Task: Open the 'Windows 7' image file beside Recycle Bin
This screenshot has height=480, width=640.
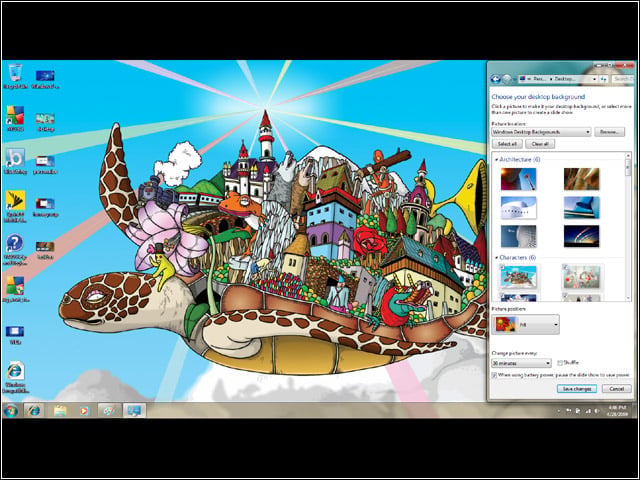Action: (x=45, y=79)
